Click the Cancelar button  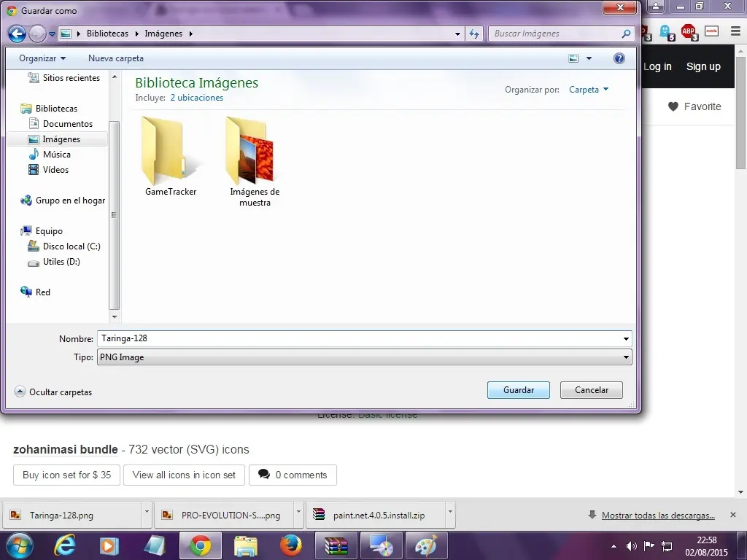coord(591,390)
